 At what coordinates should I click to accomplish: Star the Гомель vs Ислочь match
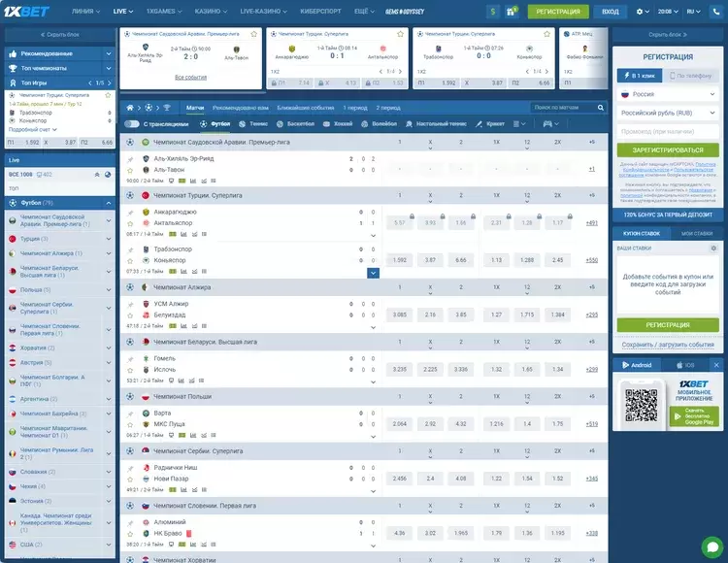pyautogui.click(x=130, y=370)
